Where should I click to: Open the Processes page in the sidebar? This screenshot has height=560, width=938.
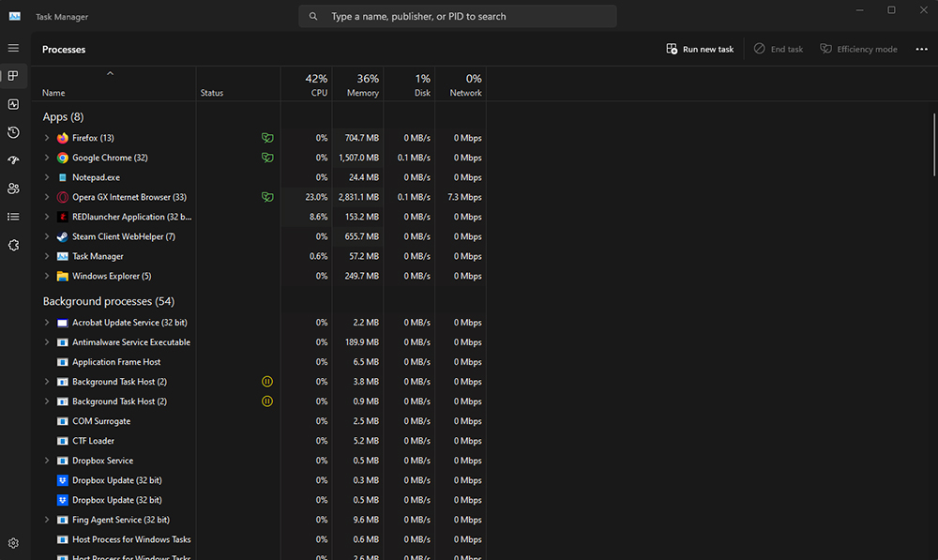click(13, 76)
